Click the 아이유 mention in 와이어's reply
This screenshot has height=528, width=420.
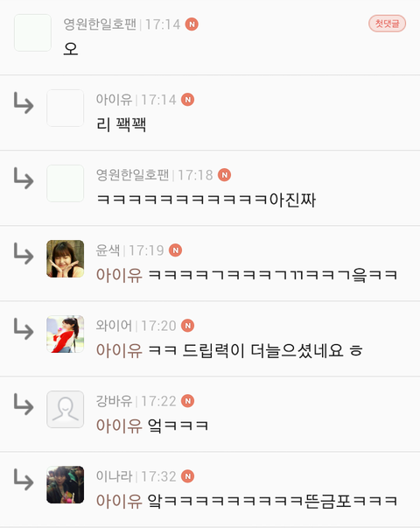[119, 350]
